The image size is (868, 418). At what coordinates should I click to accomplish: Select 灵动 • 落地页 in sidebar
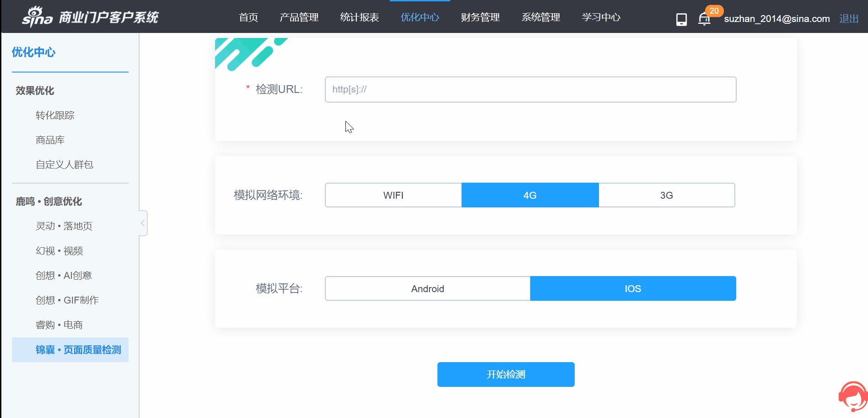[64, 226]
